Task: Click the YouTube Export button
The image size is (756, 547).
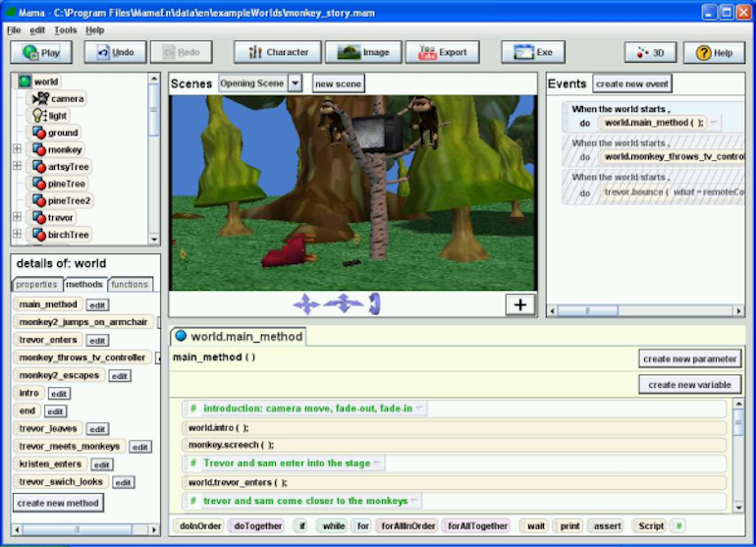Action: [443, 52]
